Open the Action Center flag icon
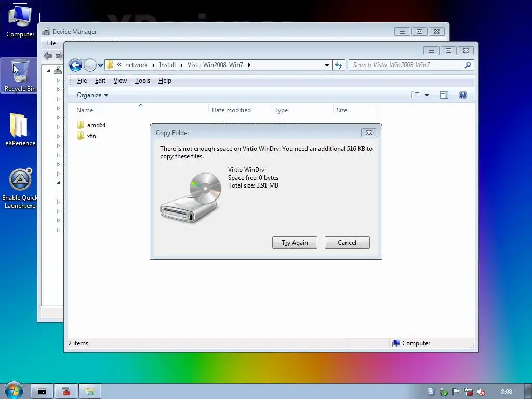532x399 pixels. pos(456,392)
